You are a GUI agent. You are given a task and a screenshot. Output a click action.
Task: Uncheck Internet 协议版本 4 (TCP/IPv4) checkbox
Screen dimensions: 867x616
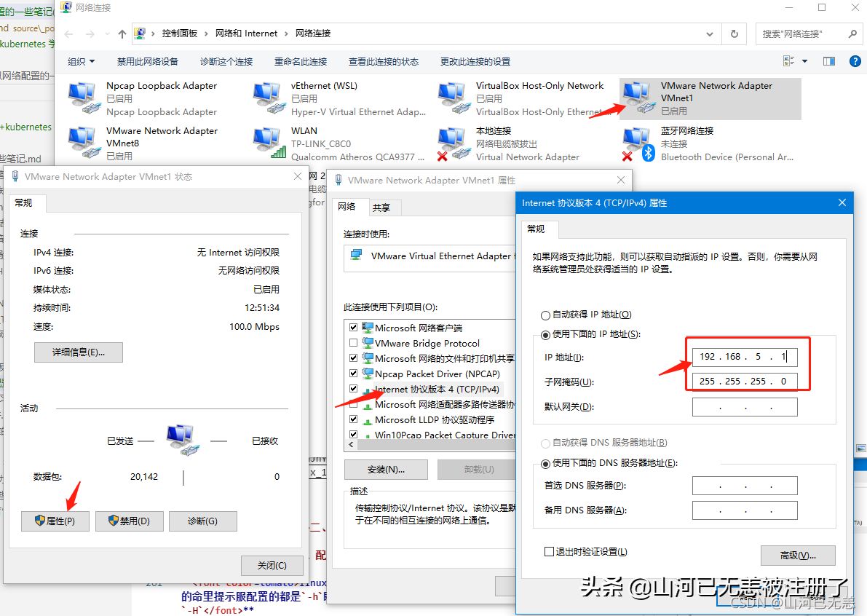[353, 388]
